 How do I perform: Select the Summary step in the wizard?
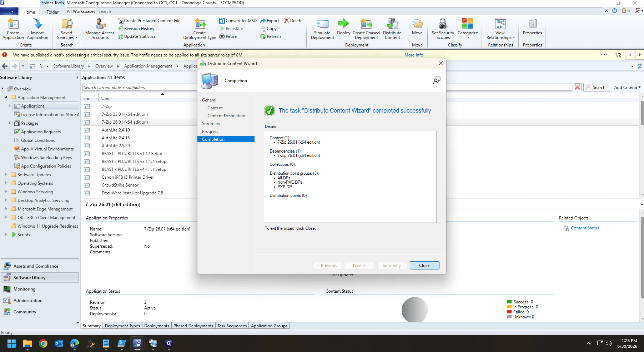click(x=211, y=124)
